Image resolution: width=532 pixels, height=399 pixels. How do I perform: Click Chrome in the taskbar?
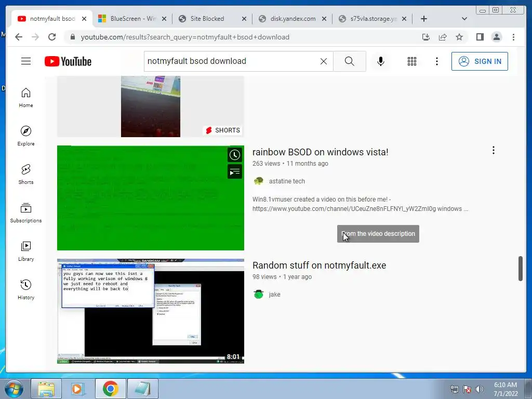111,389
